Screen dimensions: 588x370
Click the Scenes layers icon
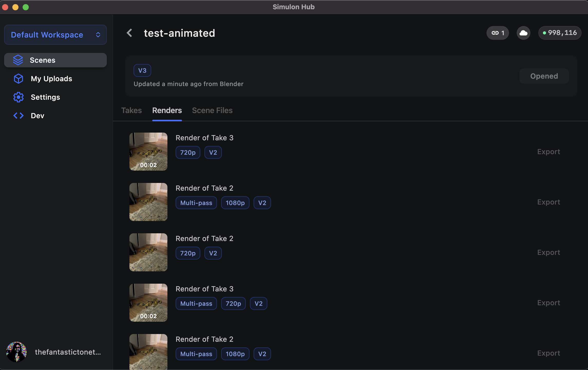click(x=18, y=60)
